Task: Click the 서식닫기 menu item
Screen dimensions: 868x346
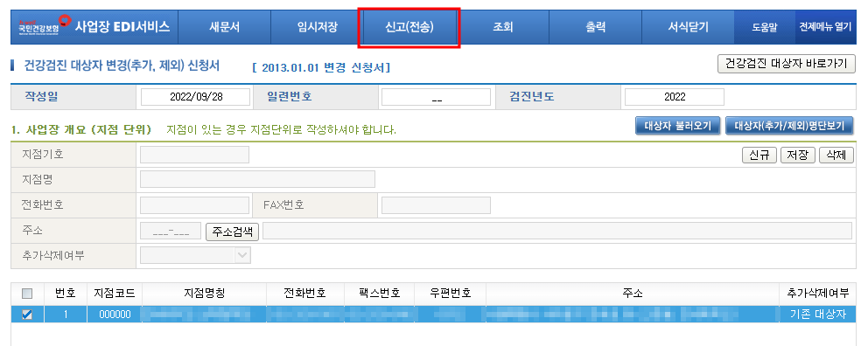Action: click(x=688, y=27)
